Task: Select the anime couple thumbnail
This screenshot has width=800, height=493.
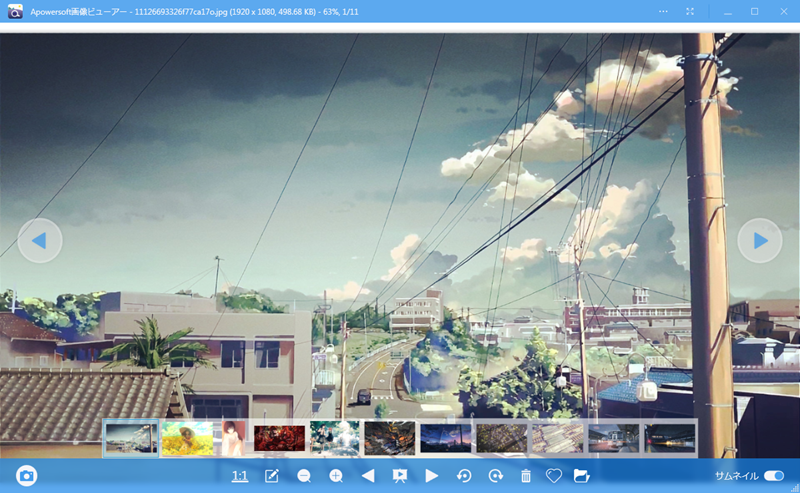Action: [x=335, y=438]
